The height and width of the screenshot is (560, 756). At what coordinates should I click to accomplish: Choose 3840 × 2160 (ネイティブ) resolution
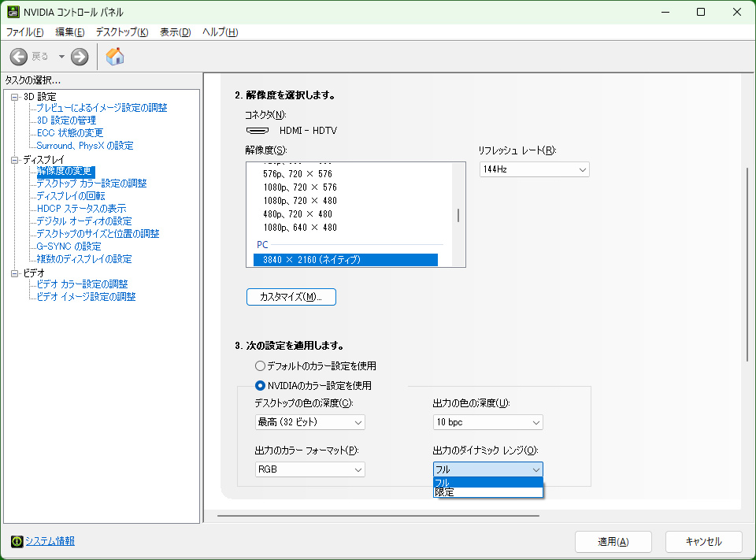tap(345, 260)
